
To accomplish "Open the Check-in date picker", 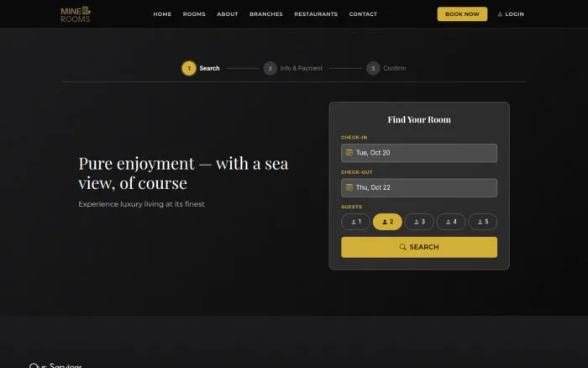I will [x=419, y=153].
